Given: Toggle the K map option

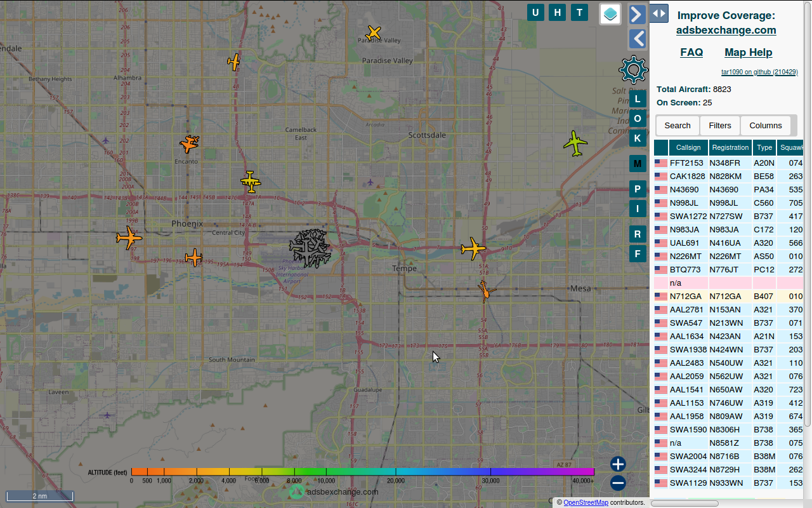Looking at the screenshot, I should (638, 138).
